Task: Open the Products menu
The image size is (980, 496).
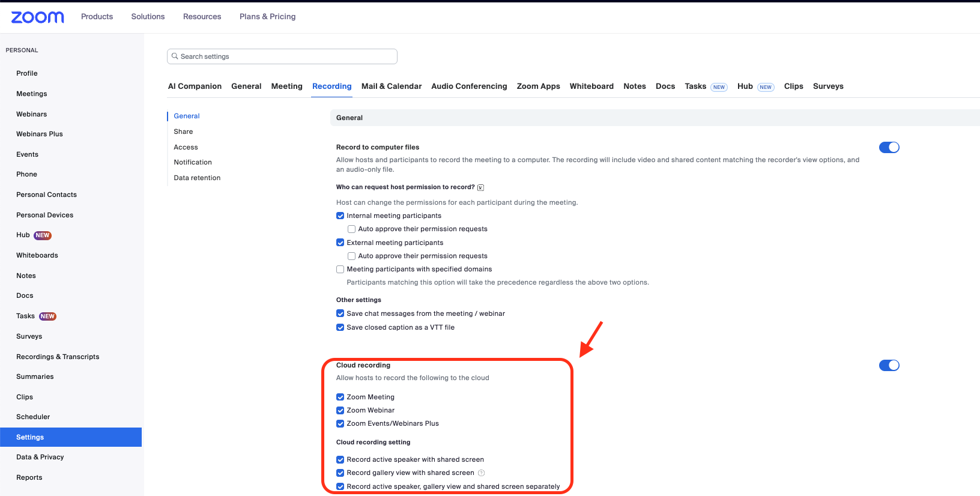Action: coord(97,17)
